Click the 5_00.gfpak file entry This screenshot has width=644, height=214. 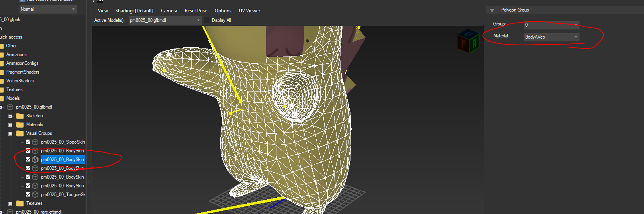click(x=10, y=19)
